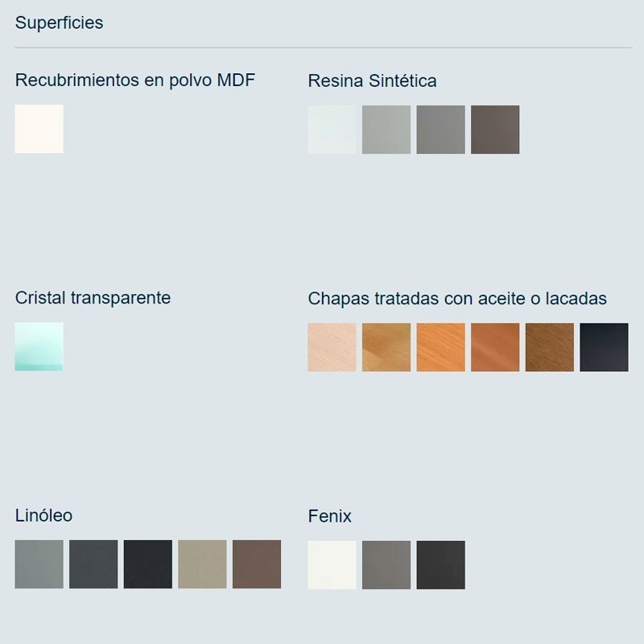Screen dimensions: 644x644
Task: Select the white MDF powder coating swatch
Action: tap(39, 129)
